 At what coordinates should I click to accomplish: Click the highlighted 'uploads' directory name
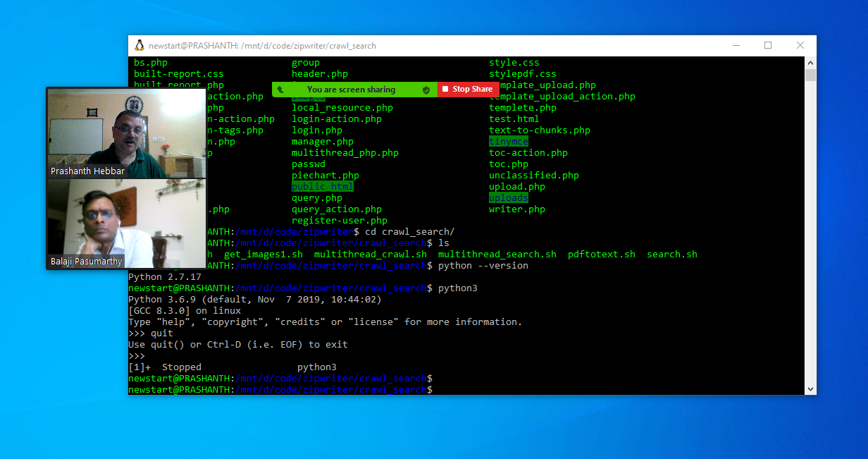(508, 198)
